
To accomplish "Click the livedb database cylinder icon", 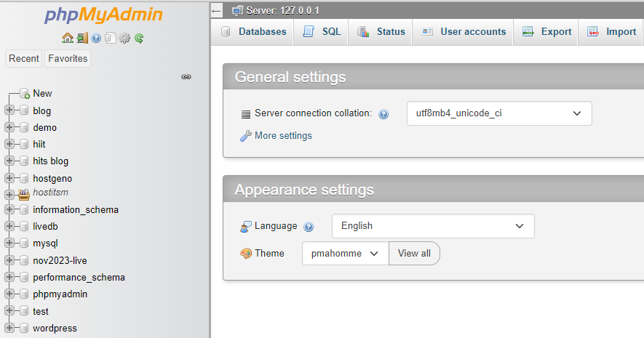I will 24,226.
